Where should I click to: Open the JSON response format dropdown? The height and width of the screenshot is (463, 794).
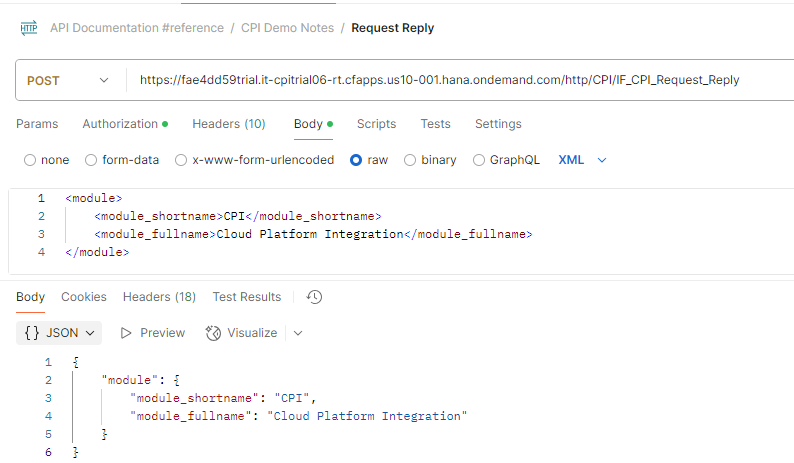59,333
